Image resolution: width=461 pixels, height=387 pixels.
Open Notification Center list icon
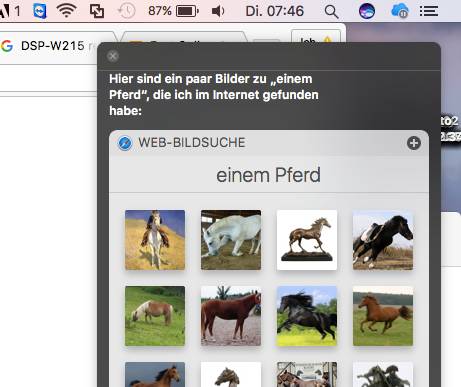click(429, 11)
